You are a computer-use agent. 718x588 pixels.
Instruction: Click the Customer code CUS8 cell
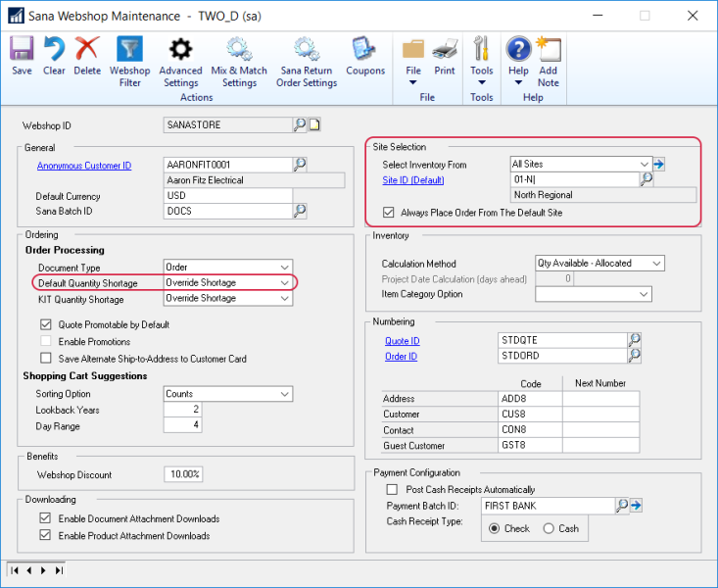(x=530, y=414)
